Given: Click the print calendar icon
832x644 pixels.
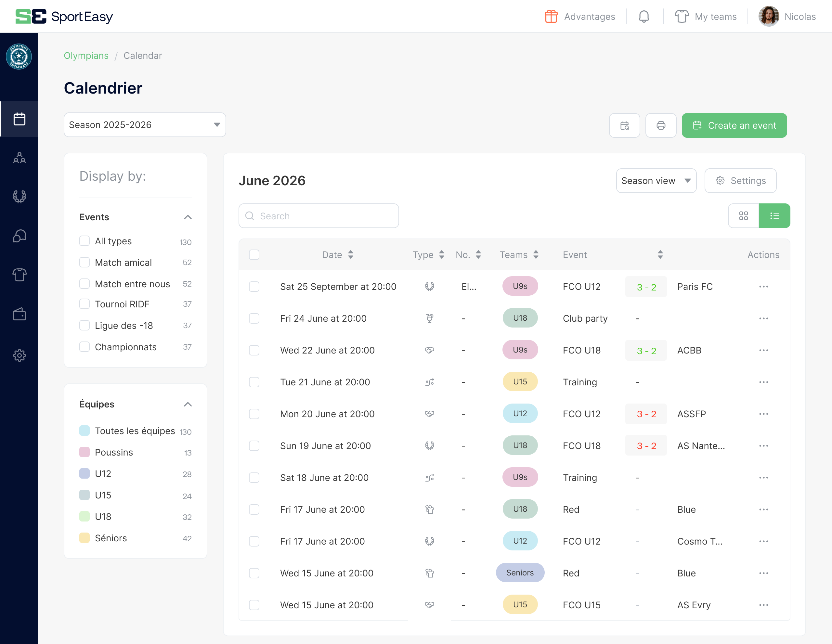Looking at the screenshot, I should tap(661, 125).
